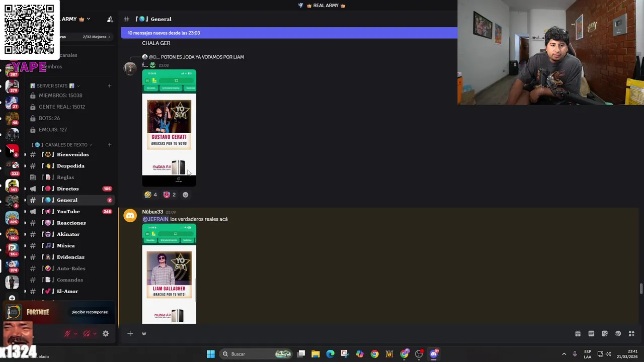Click the Nūbux33 username
Viewport: 644px width, 362px height.
[152, 212]
